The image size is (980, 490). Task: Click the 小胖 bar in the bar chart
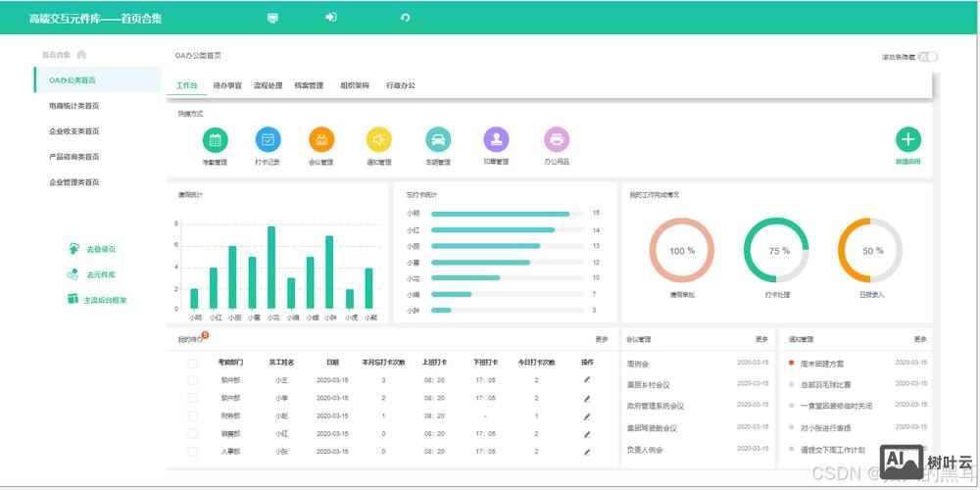(329, 272)
